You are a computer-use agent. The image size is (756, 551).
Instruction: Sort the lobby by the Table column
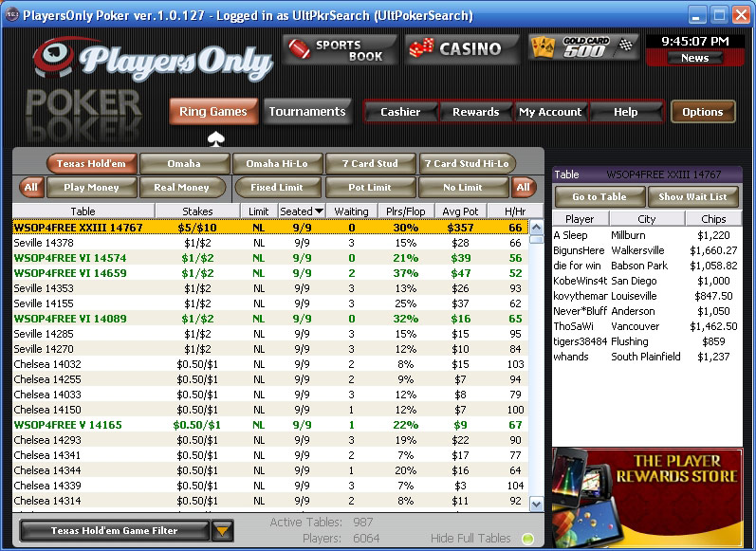83,211
